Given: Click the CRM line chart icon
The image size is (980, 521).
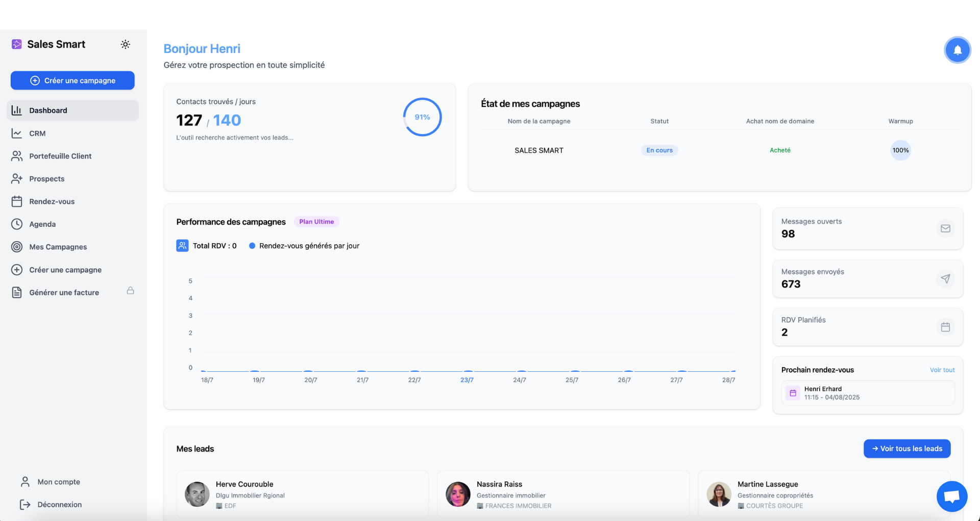Looking at the screenshot, I should pyautogui.click(x=17, y=133).
